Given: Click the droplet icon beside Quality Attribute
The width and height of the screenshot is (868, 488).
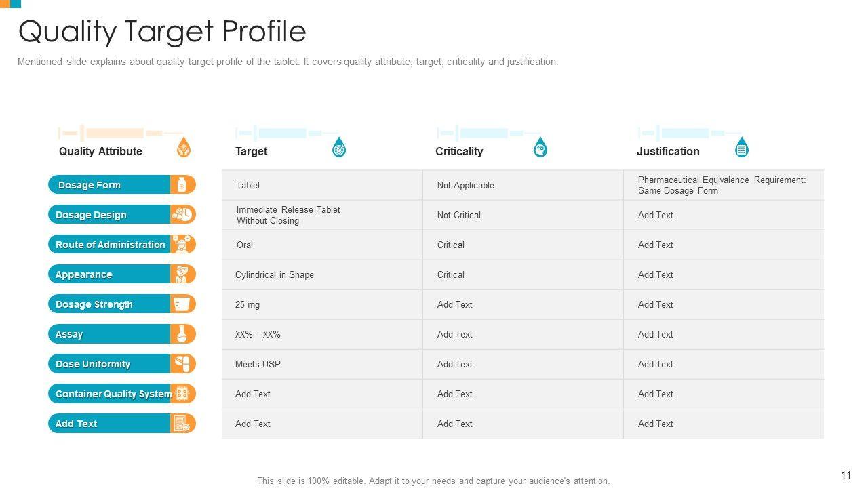Looking at the screenshot, I should coord(184,148).
